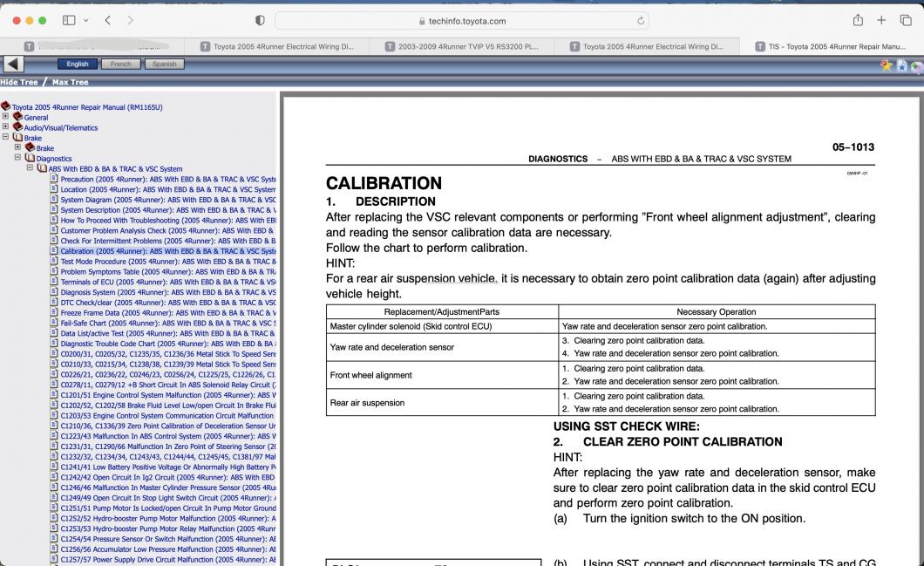Select English language button
This screenshot has width=924, height=566.
click(x=78, y=64)
